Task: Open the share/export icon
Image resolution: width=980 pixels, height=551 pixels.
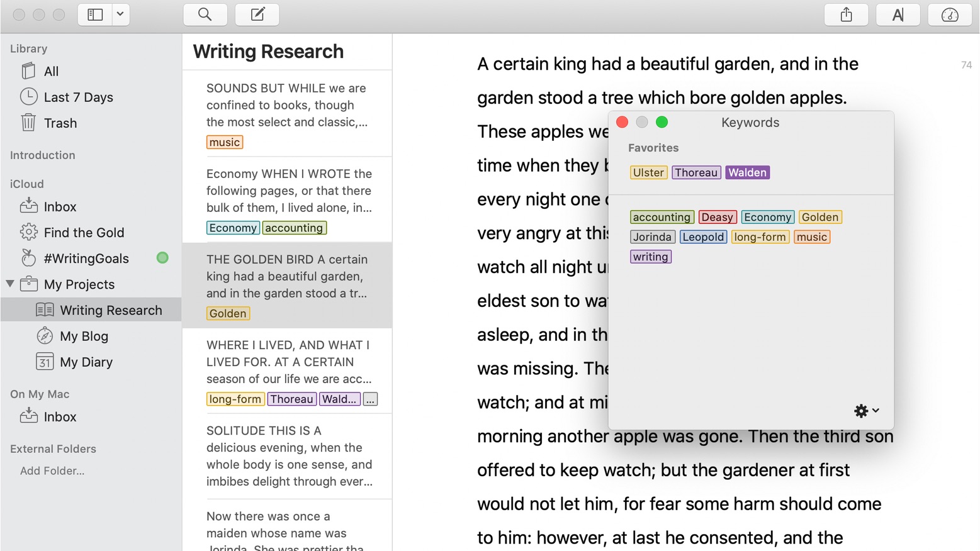Action: pyautogui.click(x=847, y=14)
